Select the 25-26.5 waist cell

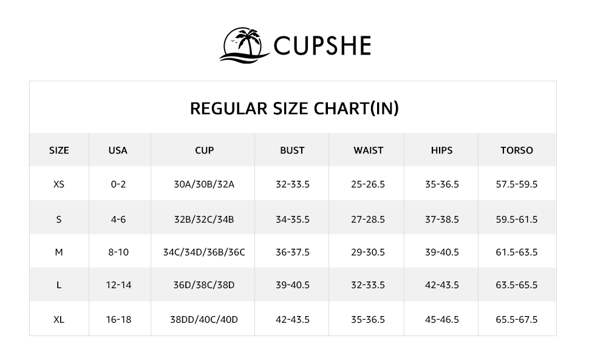368,184
